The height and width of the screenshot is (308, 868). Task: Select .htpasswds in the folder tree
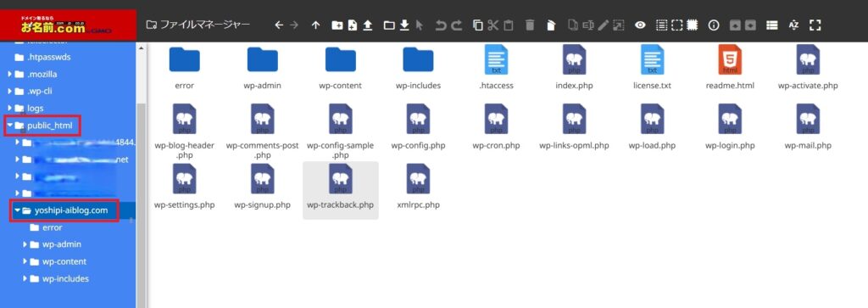tap(48, 57)
